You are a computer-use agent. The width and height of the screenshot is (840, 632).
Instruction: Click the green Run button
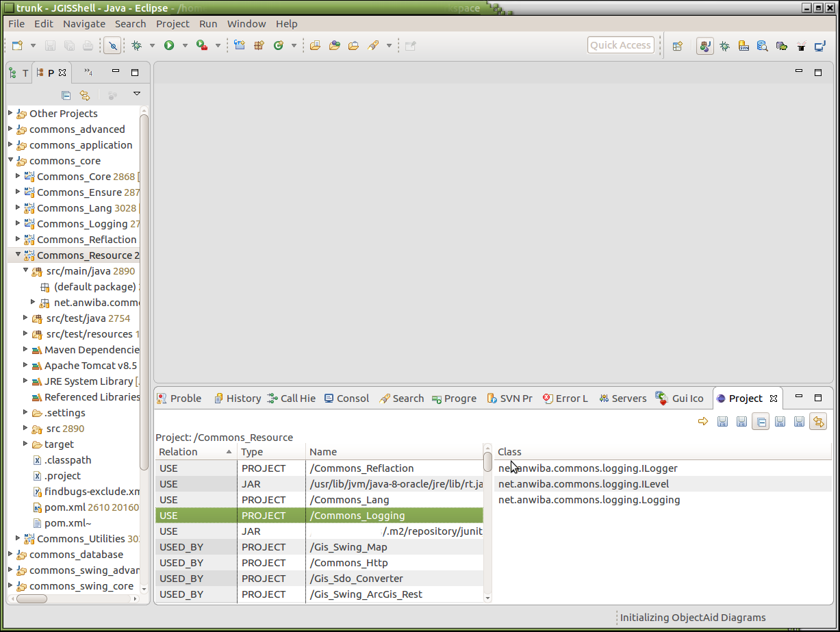pos(168,45)
